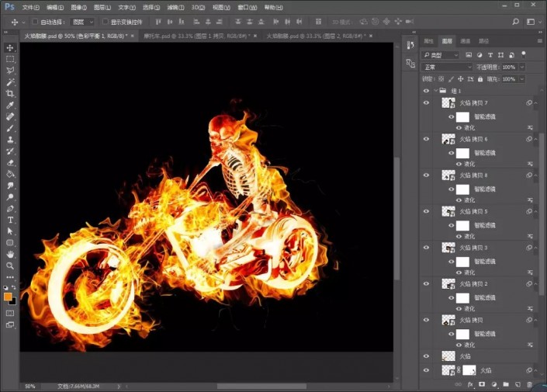Hide the 火焰 拷贝 8 layer
This screenshot has width=547, height=392.
[x=426, y=175]
